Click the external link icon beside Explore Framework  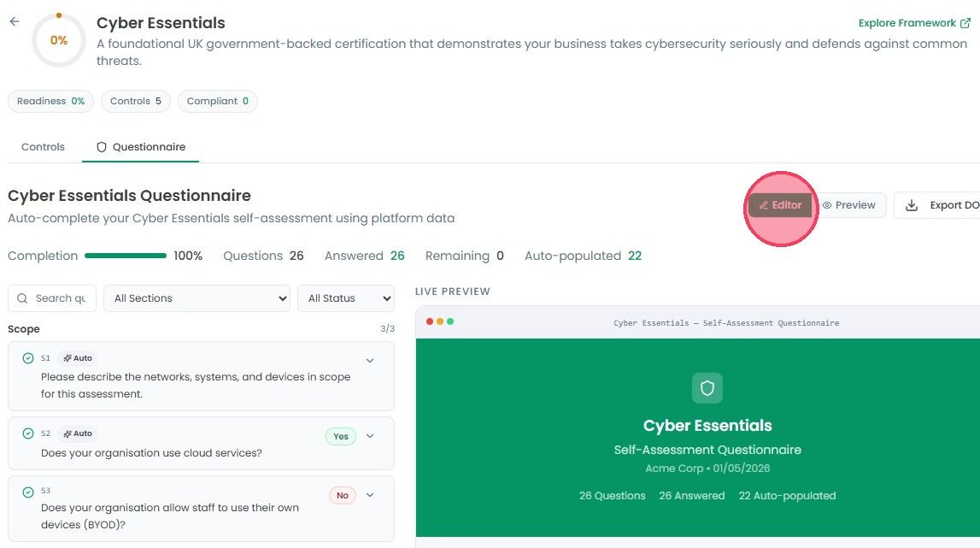[965, 23]
